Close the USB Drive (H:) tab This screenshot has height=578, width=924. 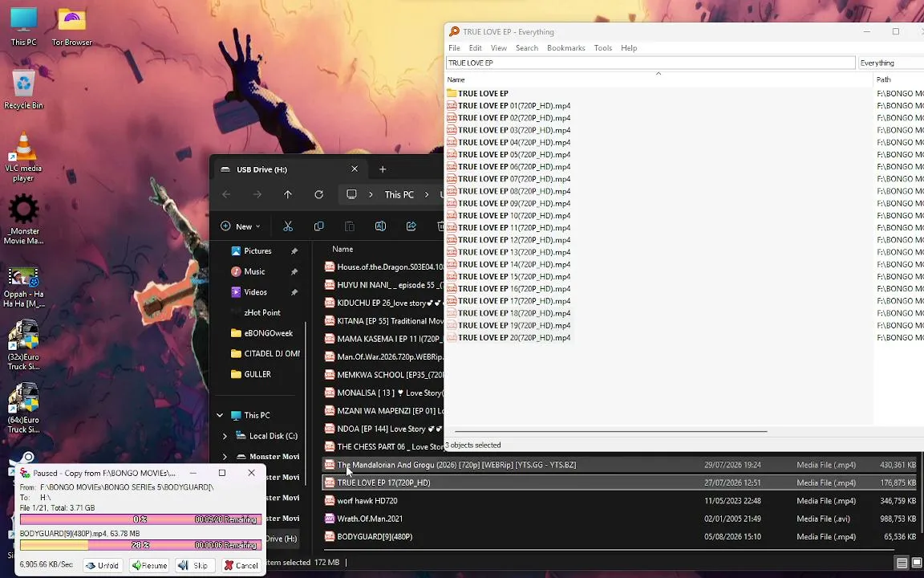pyautogui.click(x=355, y=169)
